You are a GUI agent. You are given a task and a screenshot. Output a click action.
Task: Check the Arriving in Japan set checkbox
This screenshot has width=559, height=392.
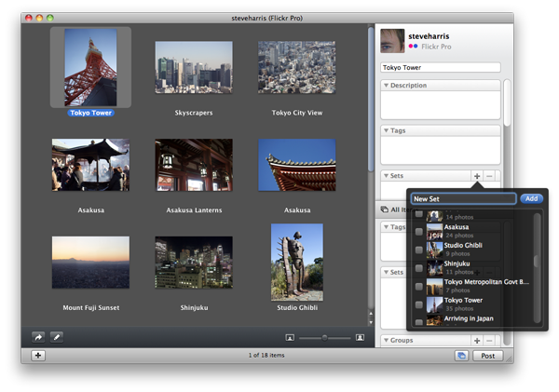(419, 322)
